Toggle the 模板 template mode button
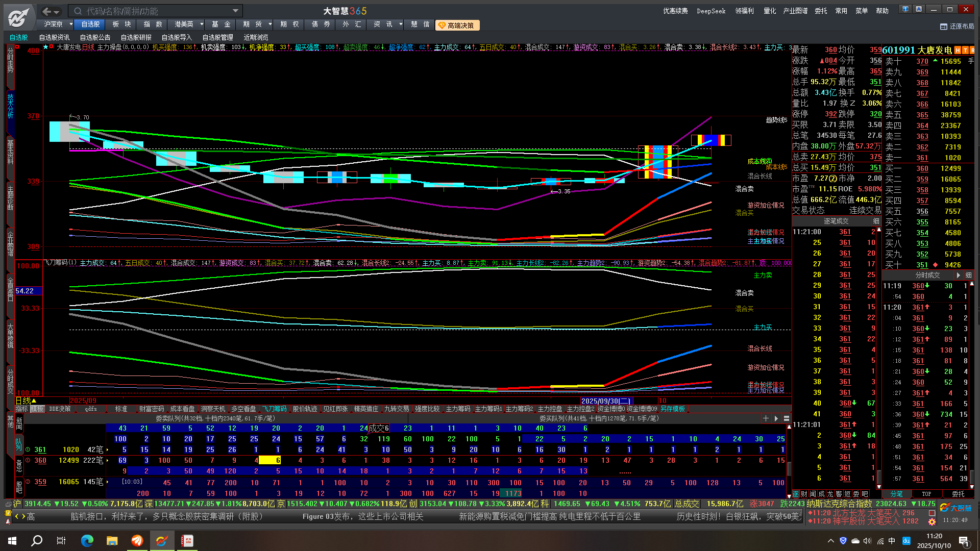Viewport: 980px width, 551px height. click(x=37, y=409)
